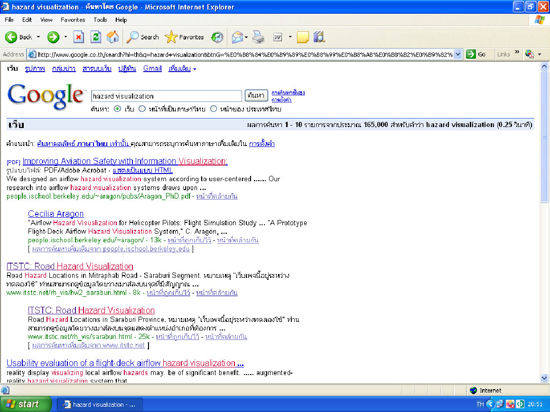Click the scrollbar down arrow
Viewport: 550px width, 412px height.
(544, 378)
